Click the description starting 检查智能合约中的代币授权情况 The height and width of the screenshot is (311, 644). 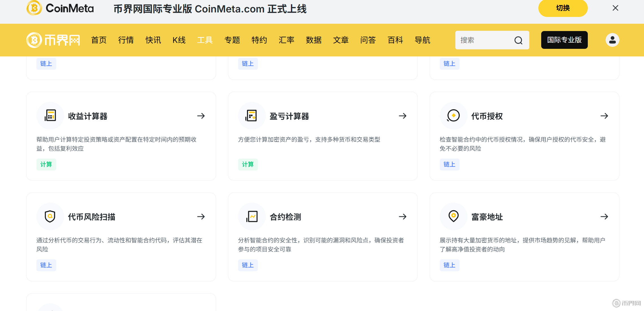coord(523,144)
